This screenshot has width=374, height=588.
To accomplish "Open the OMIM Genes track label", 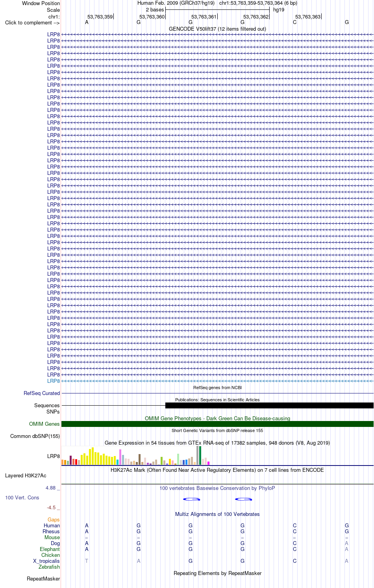I will pos(44,424).
